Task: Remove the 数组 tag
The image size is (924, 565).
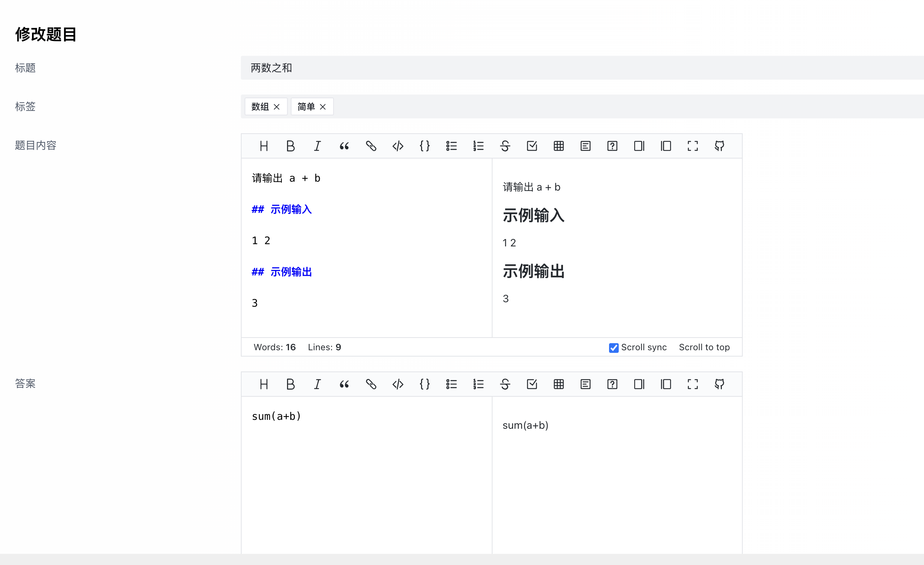Action: coord(277,107)
